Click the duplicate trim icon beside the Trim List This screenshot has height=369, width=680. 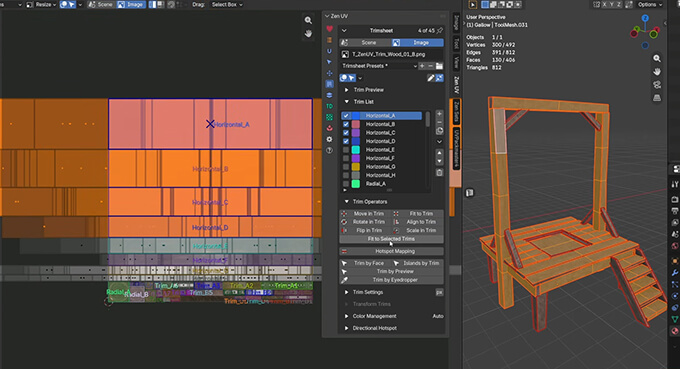pyautogui.click(x=439, y=131)
